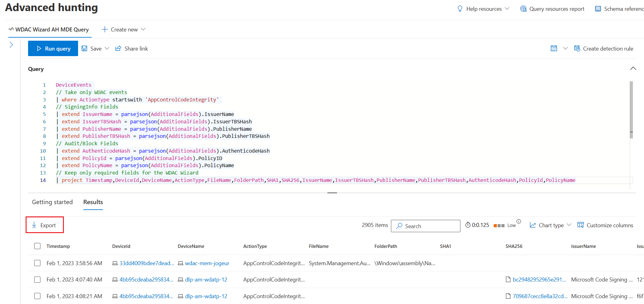This screenshot has width=644, height=304.
Task: Switch to the Getting started tab
Action: tap(52, 202)
